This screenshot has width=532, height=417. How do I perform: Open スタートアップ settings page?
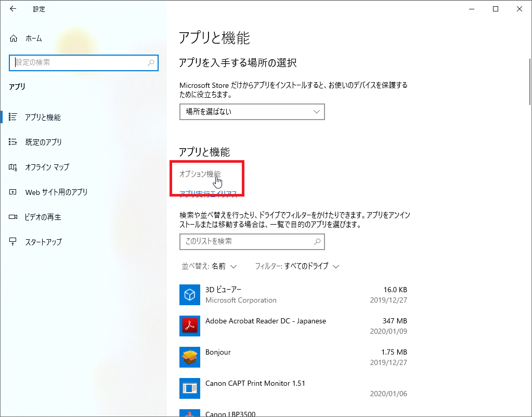(43, 242)
